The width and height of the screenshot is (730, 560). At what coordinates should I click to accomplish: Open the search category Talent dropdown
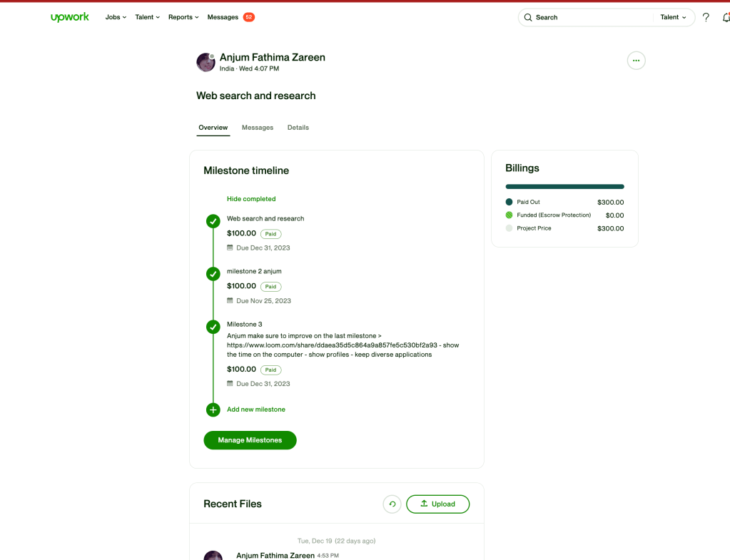(x=673, y=17)
